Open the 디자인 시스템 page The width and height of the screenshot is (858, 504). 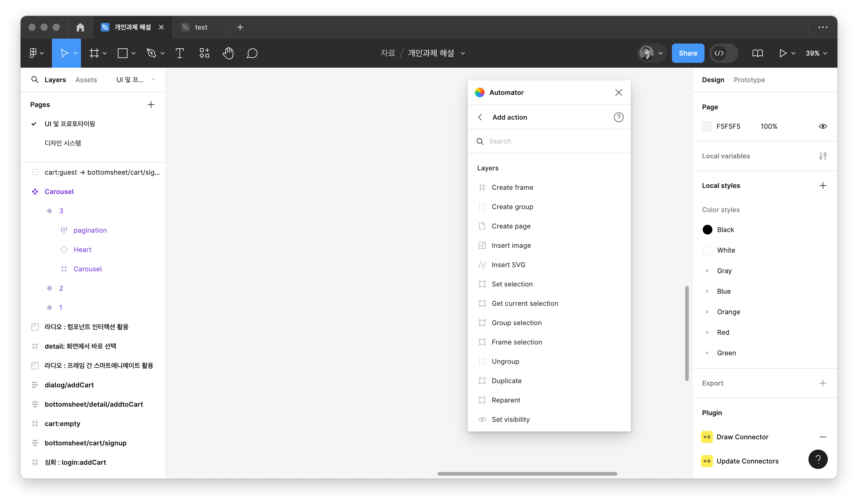click(x=63, y=143)
